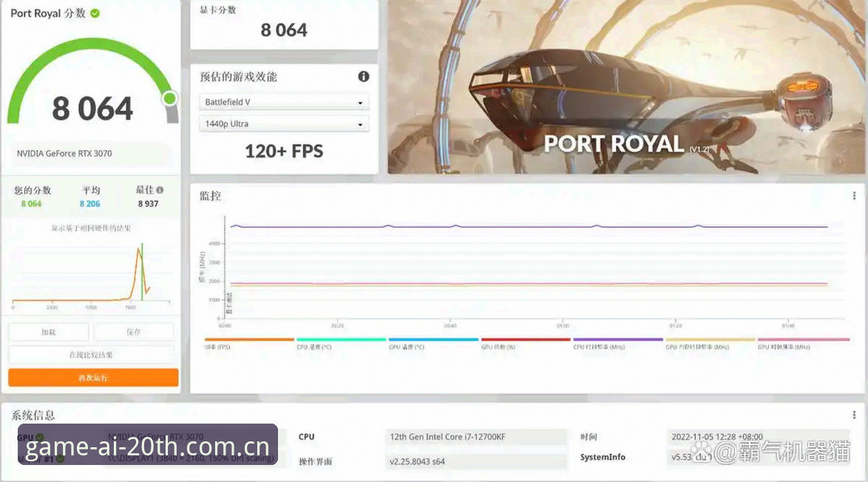The height and width of the screenshot is (482, 868).
Task: Click the SystemInfo label
Action: pos(603,457)
